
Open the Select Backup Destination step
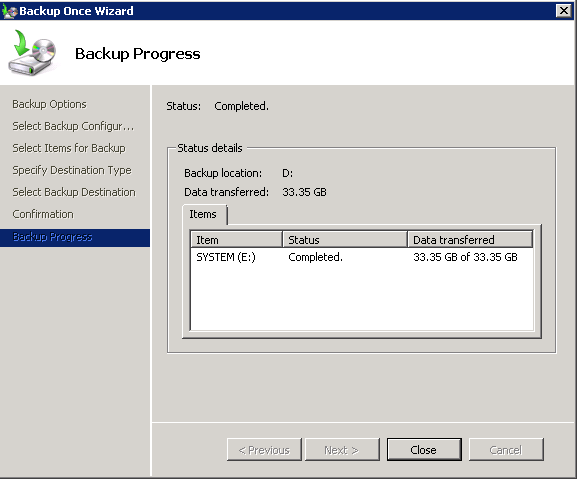click(74, 192)
